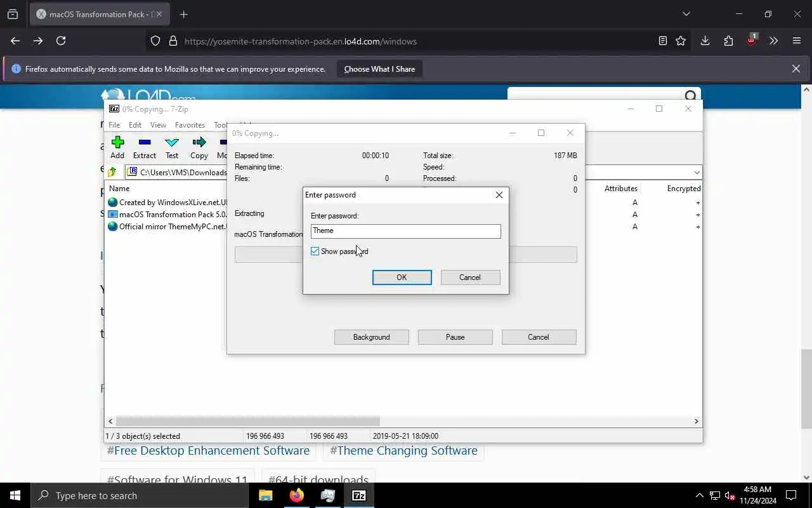The height and width of the screenshot is (508, 812).
Task: Click the LO4D search magnifier icon
Action: click(691, 95)
